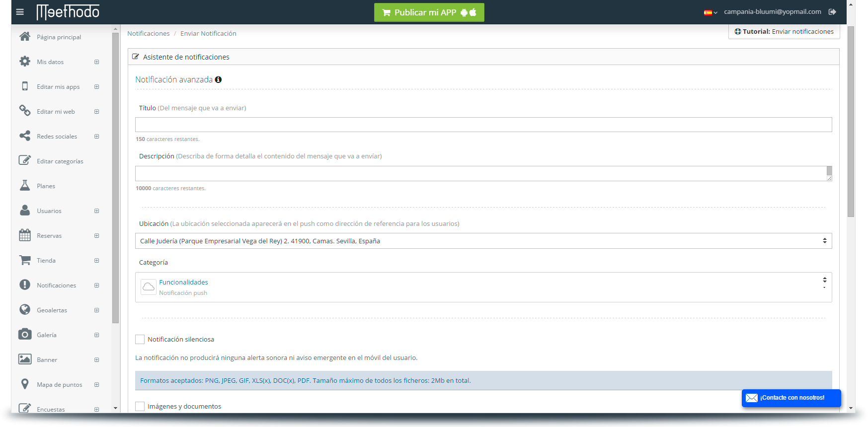This screenshot has width=868, height=427.
Task: Expand the Reservas submenu plus
Action: tap(97, 236)
